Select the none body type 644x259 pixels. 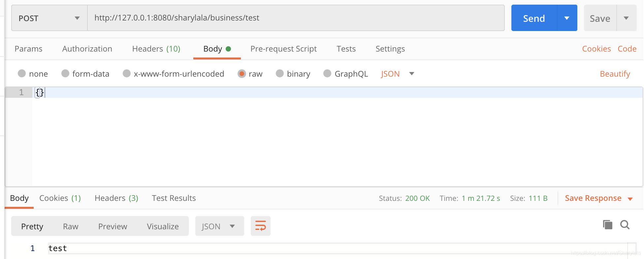(33, 74)
